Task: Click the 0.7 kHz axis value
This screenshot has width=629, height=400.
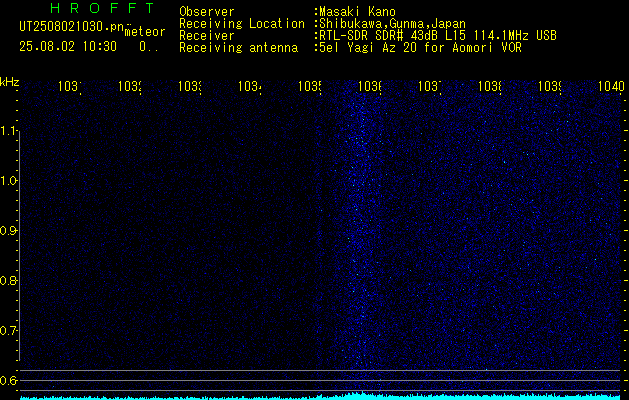Action: [x=8, y=331]
